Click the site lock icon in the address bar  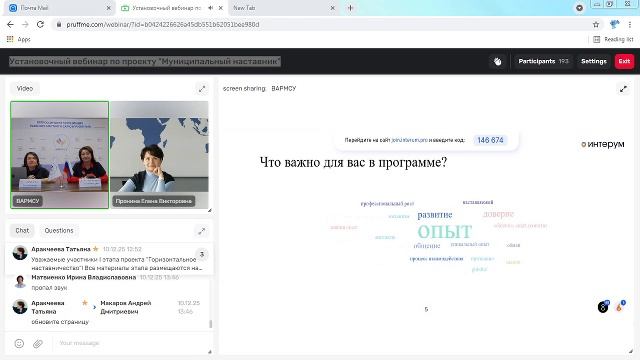59,24
